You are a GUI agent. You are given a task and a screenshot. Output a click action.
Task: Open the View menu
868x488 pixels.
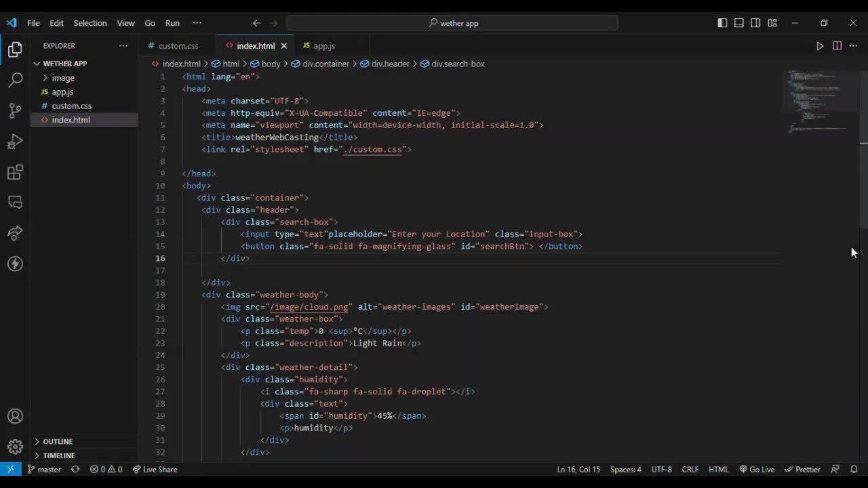tap(125, 23)
